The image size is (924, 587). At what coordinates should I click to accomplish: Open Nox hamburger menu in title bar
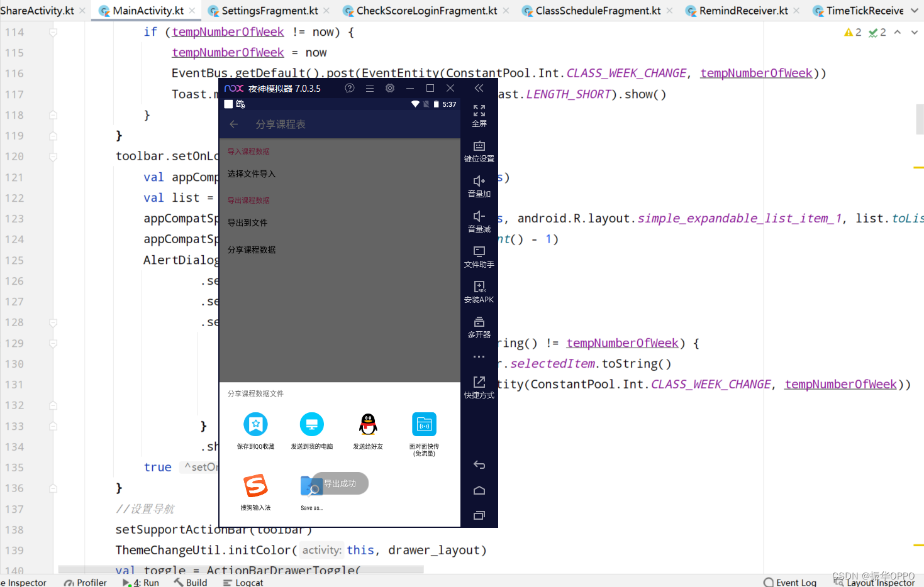(x=370, y=88)
